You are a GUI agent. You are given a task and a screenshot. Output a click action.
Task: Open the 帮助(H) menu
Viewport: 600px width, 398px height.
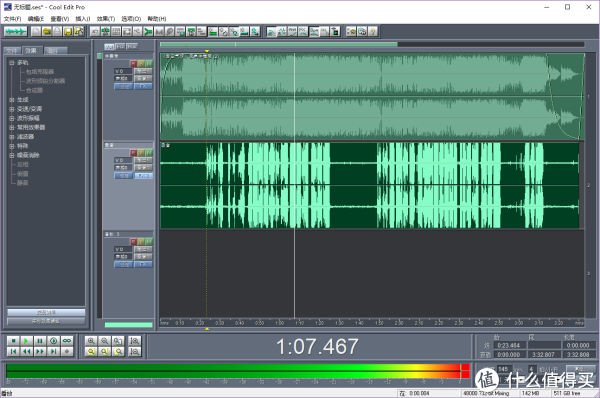[x=157, y=19]
